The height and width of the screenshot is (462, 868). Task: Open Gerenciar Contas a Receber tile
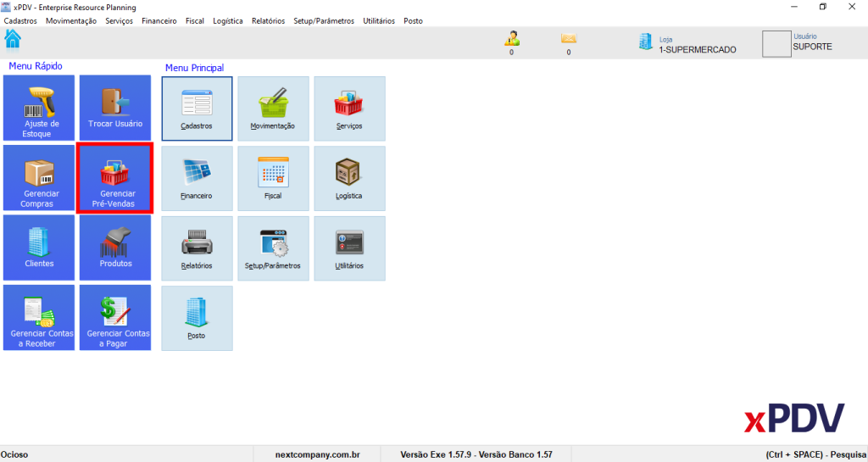(39, 318)
